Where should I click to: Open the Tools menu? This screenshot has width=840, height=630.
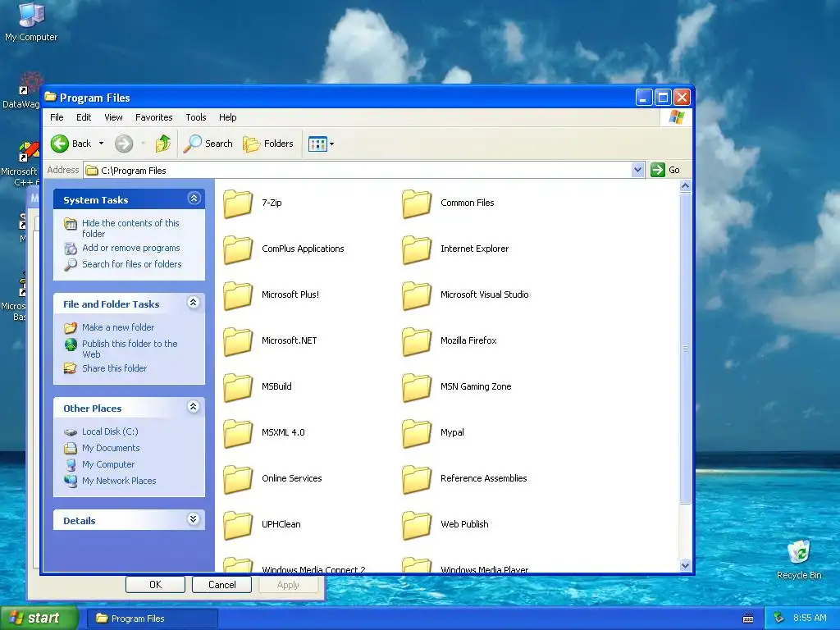point(196,117)
